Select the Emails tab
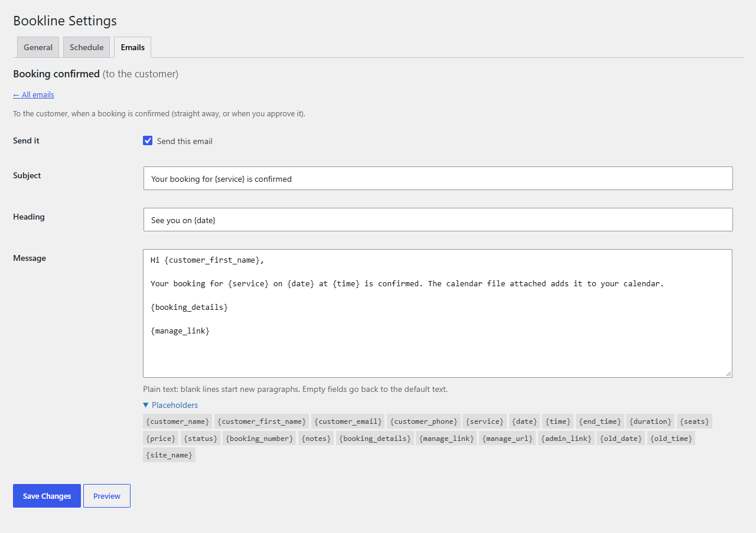This screenshot has width=756, height=533. click(x=132, y=47)
